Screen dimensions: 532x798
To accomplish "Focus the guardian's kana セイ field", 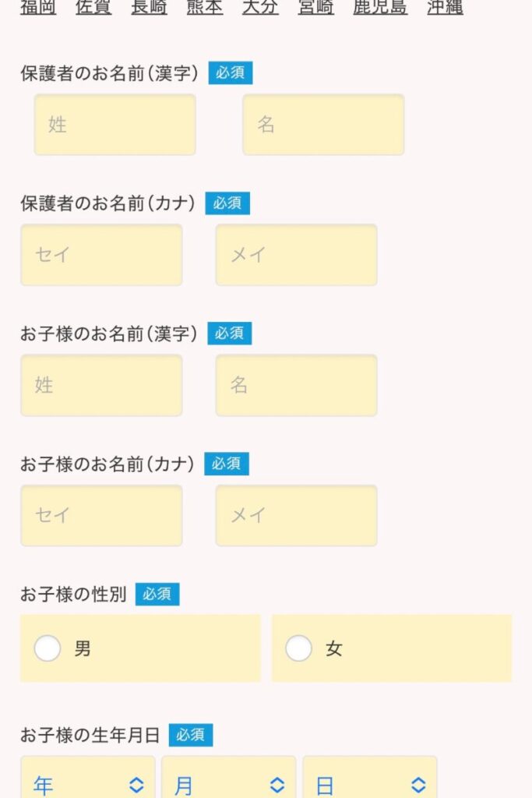I will pyautogui.click(x=101, y=255).
